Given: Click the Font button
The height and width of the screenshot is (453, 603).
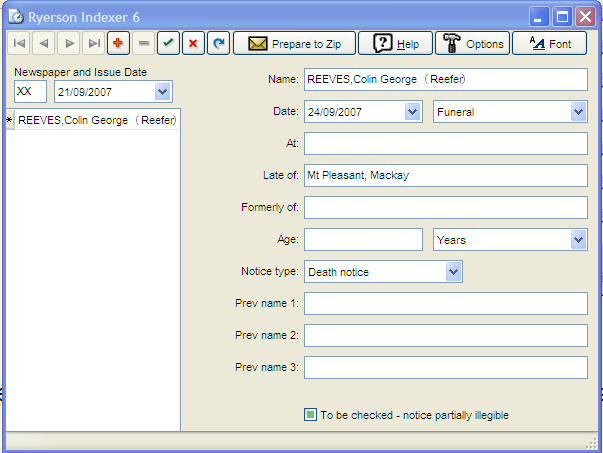Looking at the screenshot, I should tap(549, 44).
